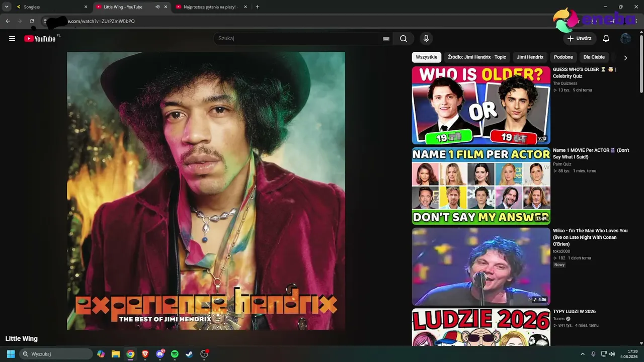Image resolution: width=644 pixels, height=362 pixels.
Task: Click the LUDZIE 2026 thumbnail
Action: pos(481,327)
